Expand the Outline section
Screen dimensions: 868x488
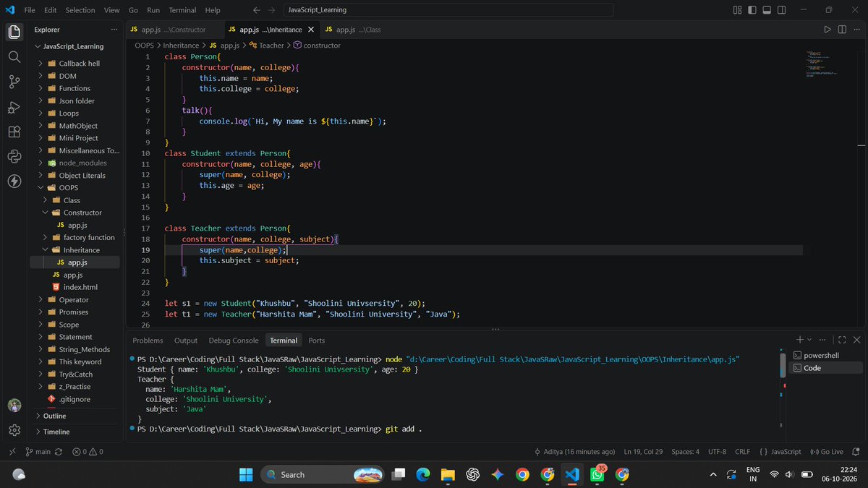click(x=75, y=416)
